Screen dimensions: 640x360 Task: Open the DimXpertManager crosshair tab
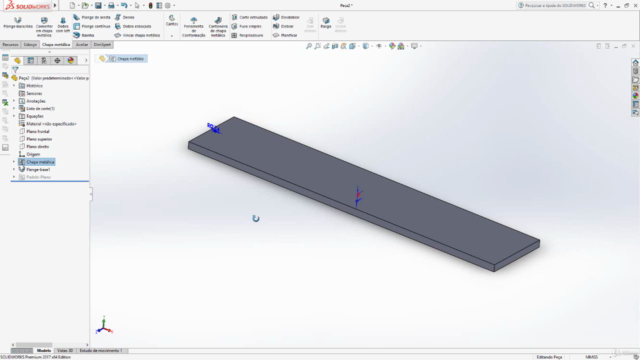[57, 60]
